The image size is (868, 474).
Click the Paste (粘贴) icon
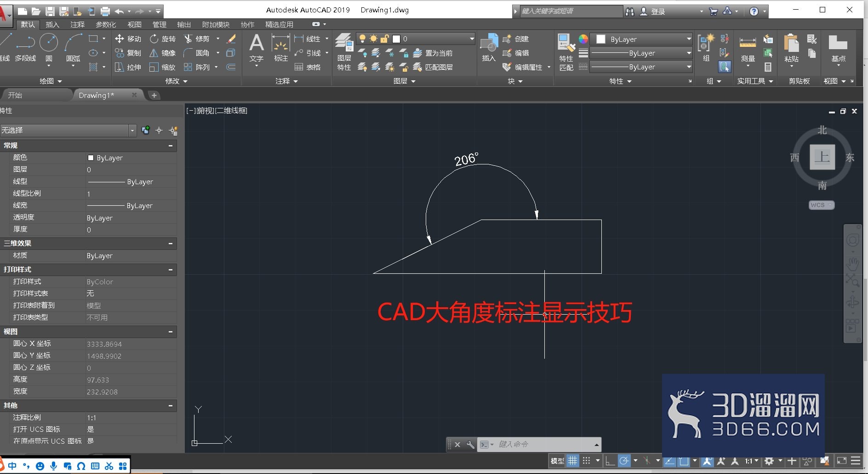791,49
